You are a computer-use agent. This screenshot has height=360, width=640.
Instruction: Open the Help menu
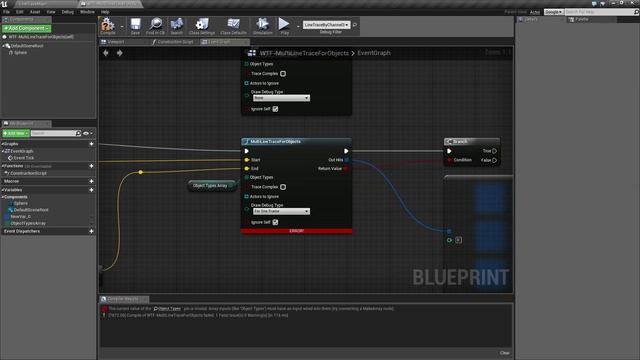tap(105, 12)
